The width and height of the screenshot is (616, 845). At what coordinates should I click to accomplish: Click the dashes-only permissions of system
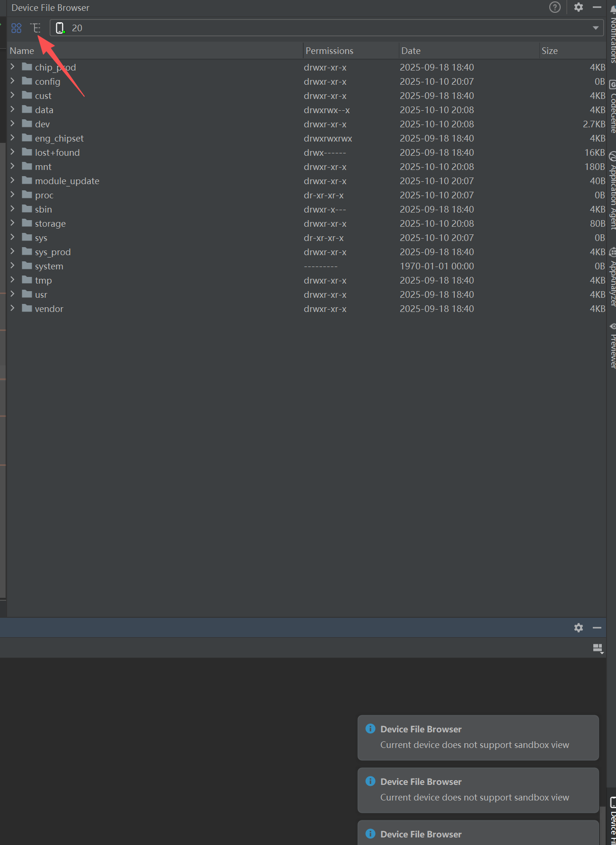pos(321,266)
